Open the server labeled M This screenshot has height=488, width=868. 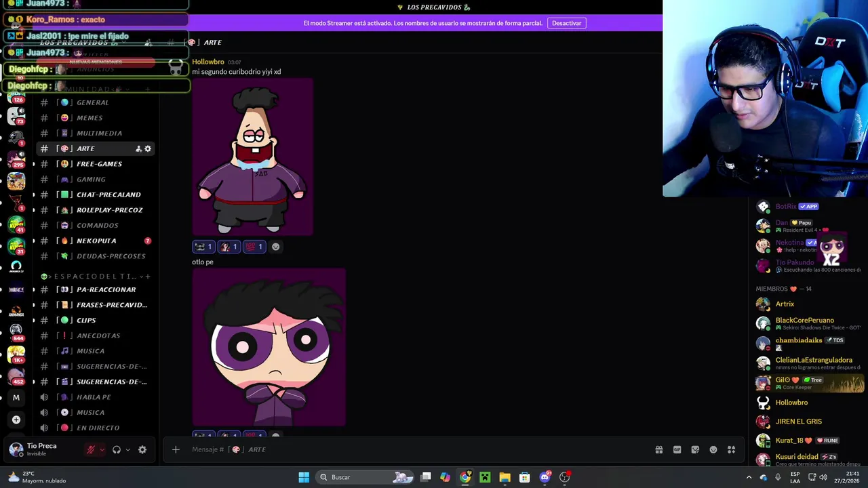point(16,398)
